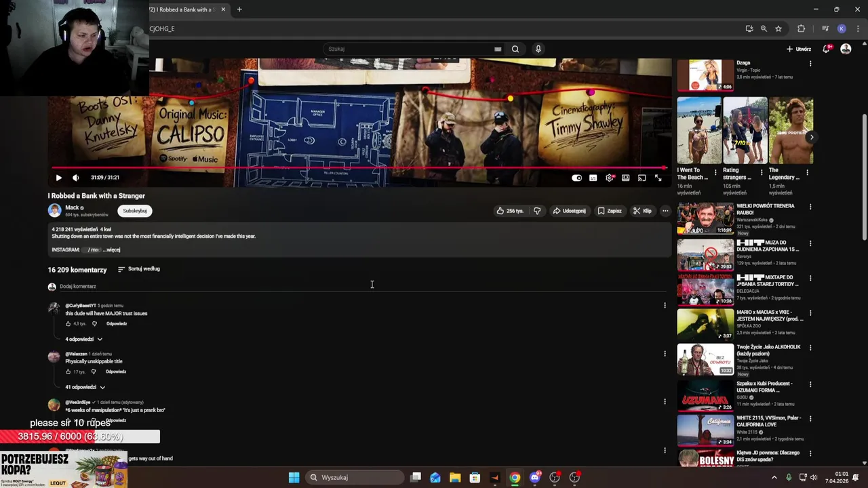Open options for WHITE 2115 CALIFORNIA LOVE
Screen dimensions: 868x488
click(810, 420)
